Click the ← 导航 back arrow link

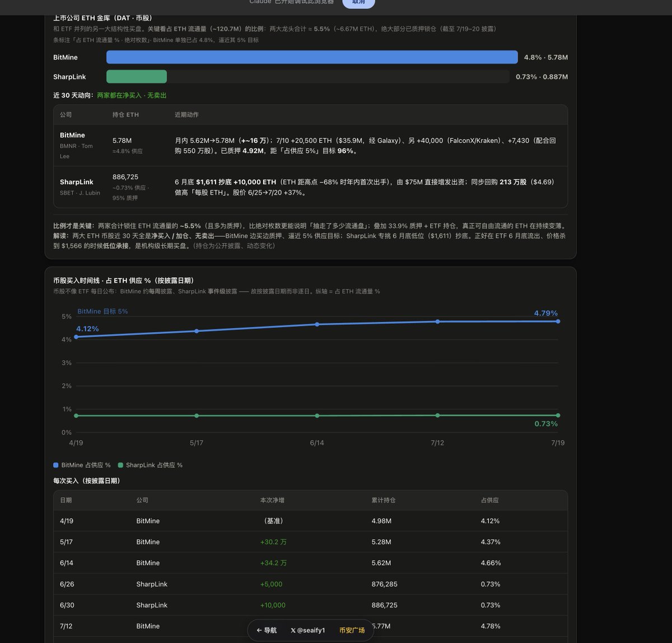point(267,630)
